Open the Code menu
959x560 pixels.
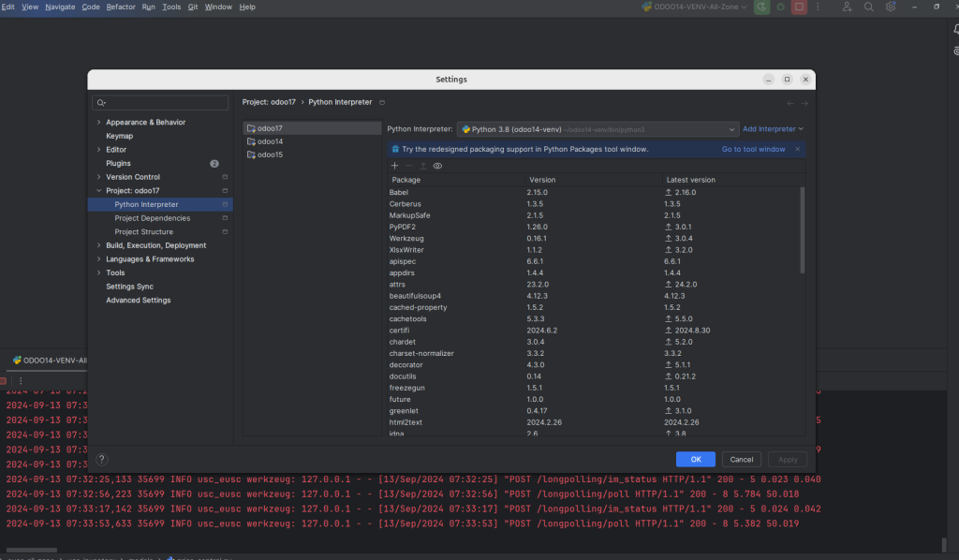[91, 7]
